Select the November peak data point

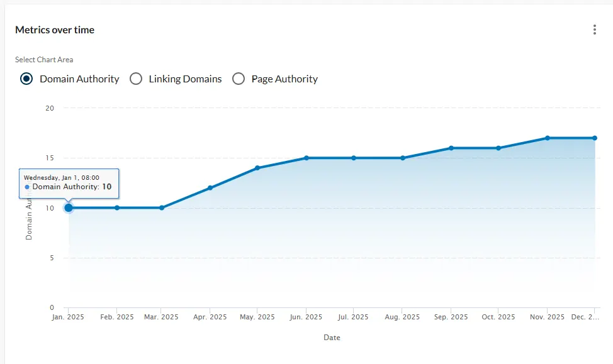click(546, 136)
